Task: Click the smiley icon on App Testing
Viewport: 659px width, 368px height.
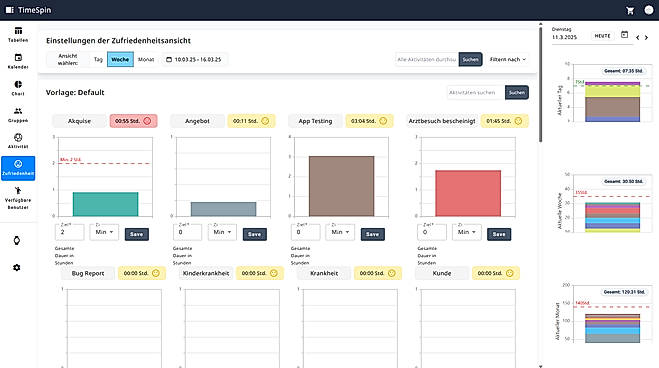Action: 383,121
